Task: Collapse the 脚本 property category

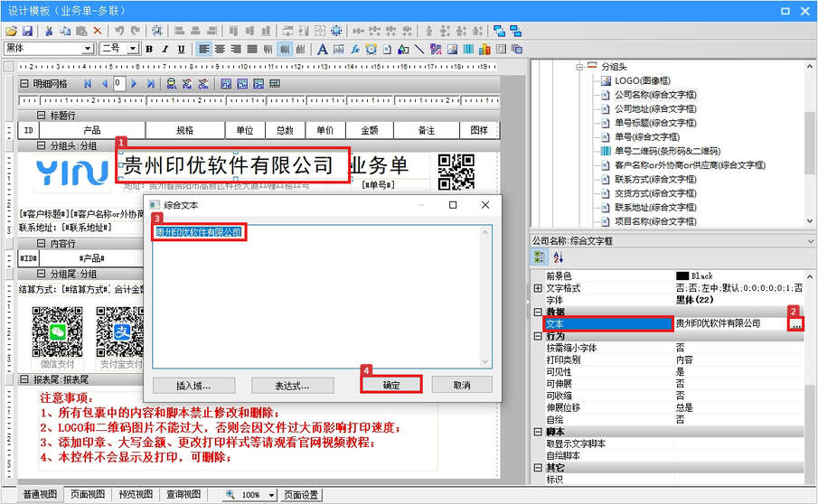Action: point(538,432)
